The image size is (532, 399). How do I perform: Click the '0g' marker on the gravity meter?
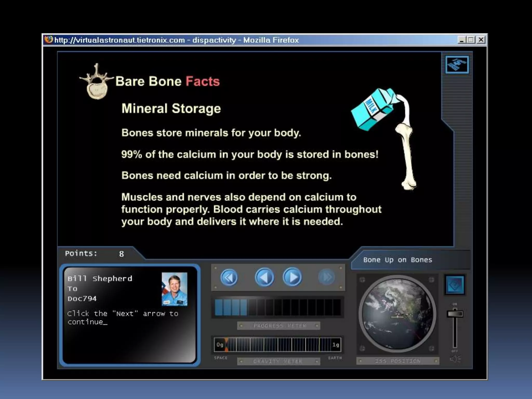coord(220,345)
